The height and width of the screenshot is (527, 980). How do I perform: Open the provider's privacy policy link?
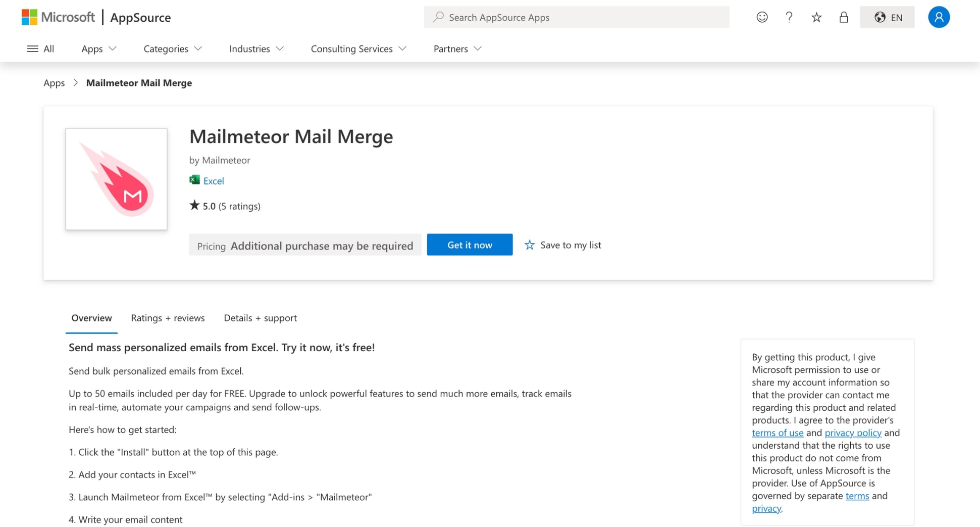(853, 433)
